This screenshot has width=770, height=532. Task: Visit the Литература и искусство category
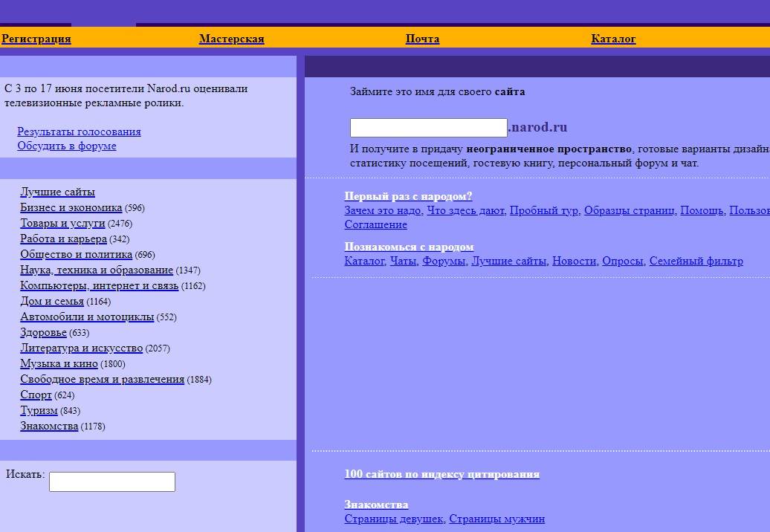coord(81,348)
